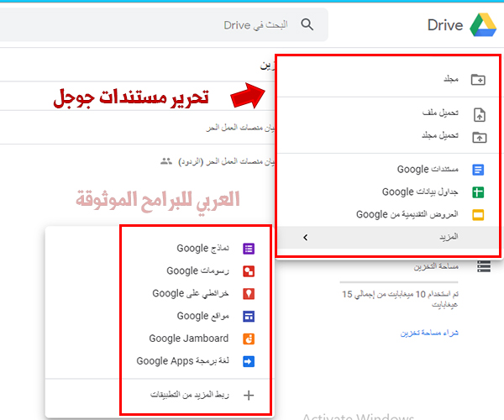Screen dimensions: 504x420
Task: Click the shared people icon on file row
Action: (x=166, y=161)
